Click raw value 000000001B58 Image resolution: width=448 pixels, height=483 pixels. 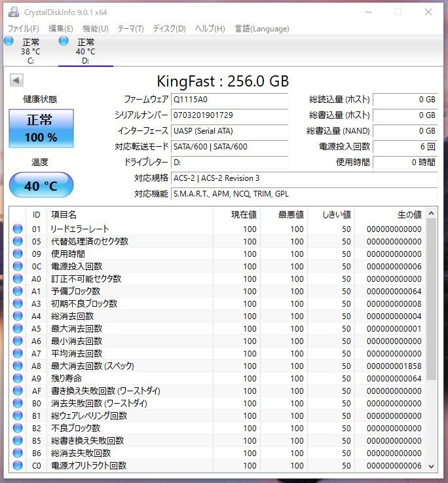[x=394, y=366]
